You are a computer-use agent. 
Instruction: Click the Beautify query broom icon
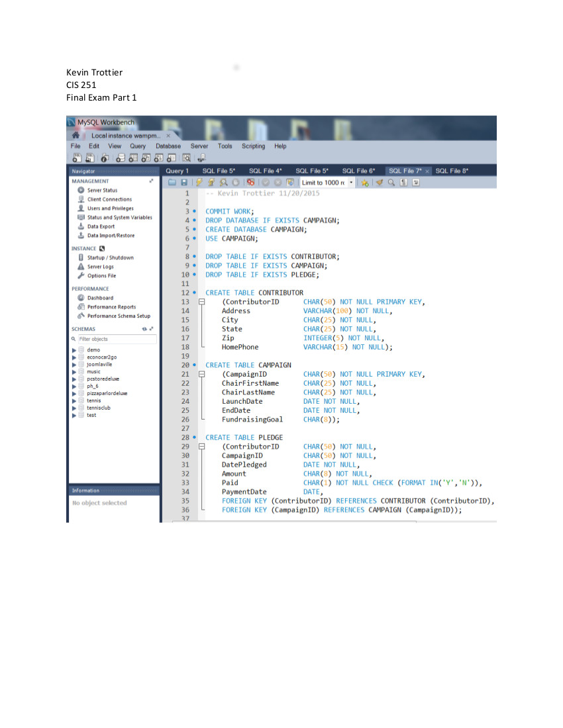click(380, 182)
